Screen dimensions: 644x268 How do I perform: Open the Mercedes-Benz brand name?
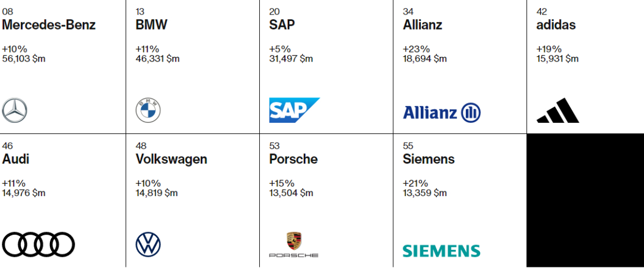point(49,25)
